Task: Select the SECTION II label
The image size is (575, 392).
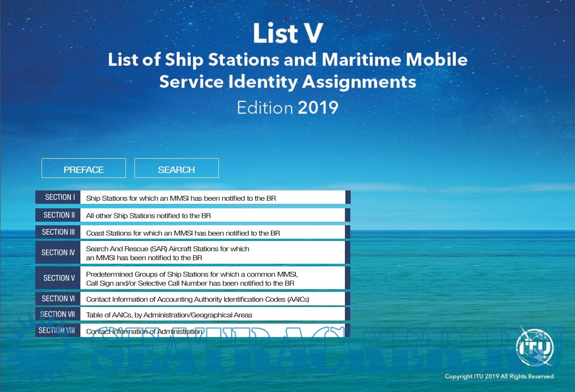Action: (x=58, y=215)
